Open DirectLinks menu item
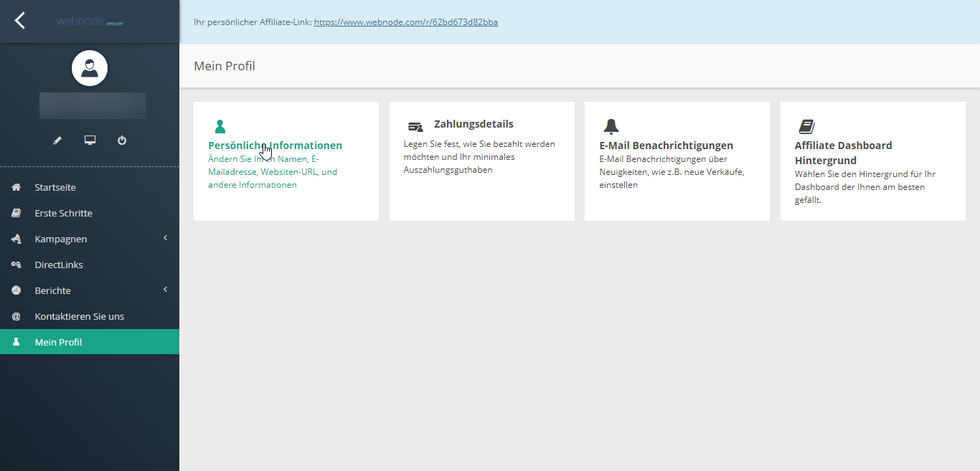This screenshot has height=471, width=980. tap(59, 265)
